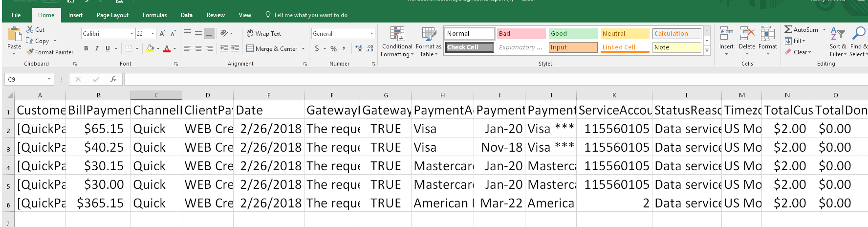Screen dimensions: 868x227
Task: Toggle Italic formatting
Action: 97,48
